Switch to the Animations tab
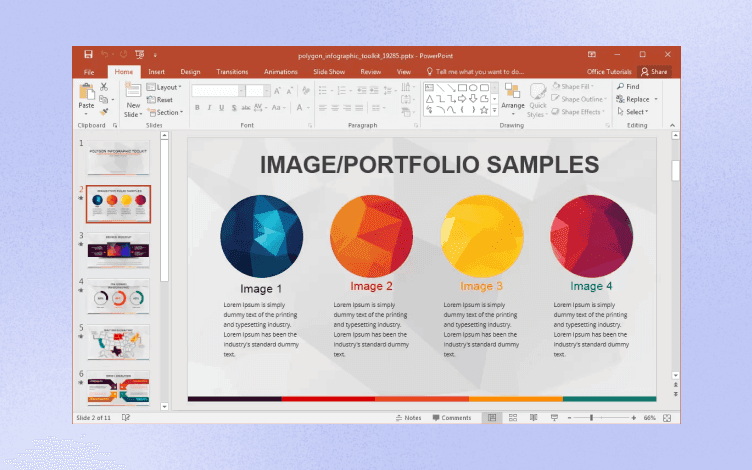752x470 pixels. click(x=281, y=72)
